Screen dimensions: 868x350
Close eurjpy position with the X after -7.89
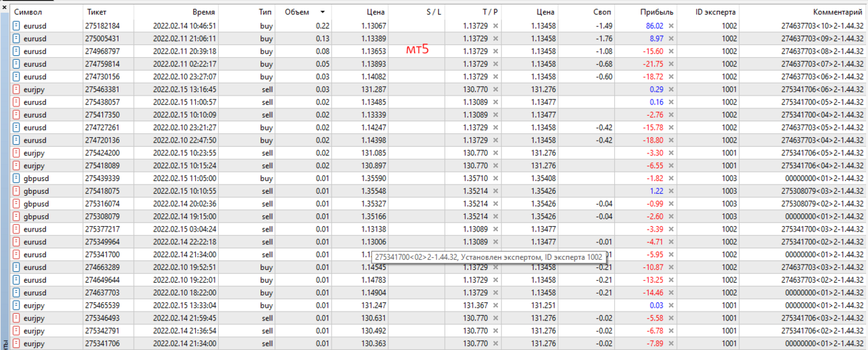point(671,344)
